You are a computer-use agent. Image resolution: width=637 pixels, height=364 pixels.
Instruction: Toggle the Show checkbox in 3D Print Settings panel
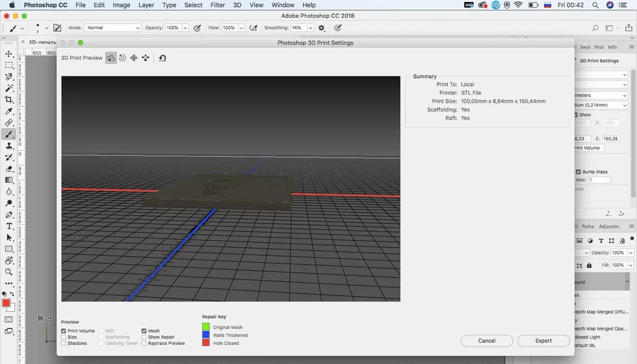click(576, 115)
